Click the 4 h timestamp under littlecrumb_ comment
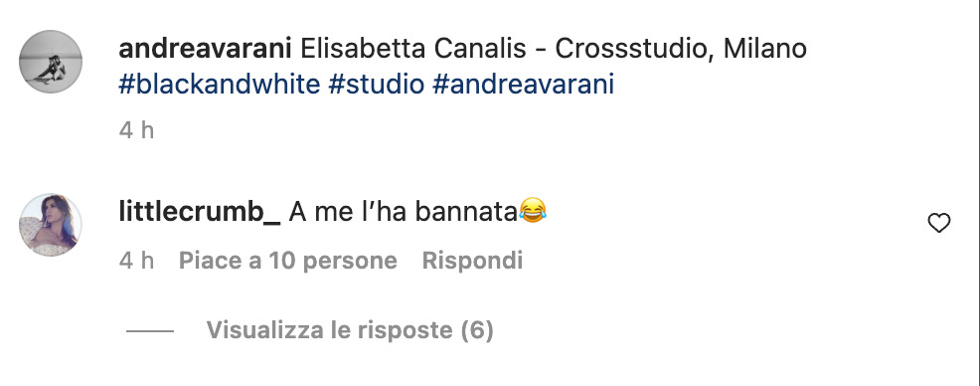Viewport: 980px width, 386px height. (136, 261)
